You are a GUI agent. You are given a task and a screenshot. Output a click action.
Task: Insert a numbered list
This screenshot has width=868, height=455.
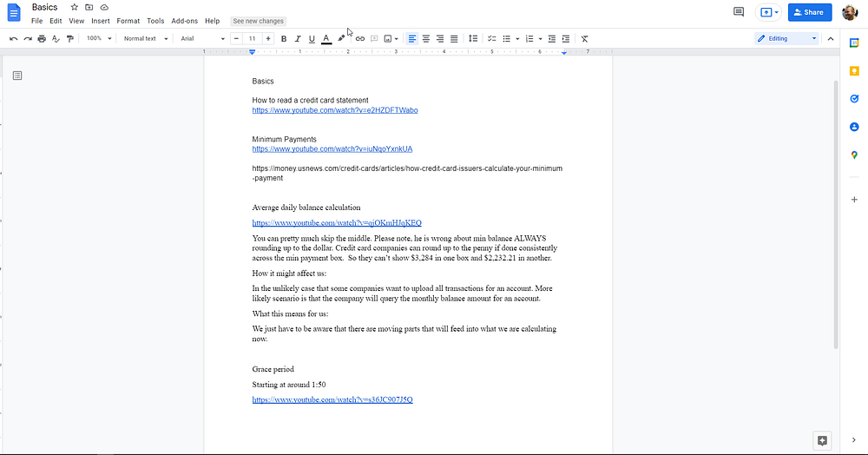coord(529,39)
